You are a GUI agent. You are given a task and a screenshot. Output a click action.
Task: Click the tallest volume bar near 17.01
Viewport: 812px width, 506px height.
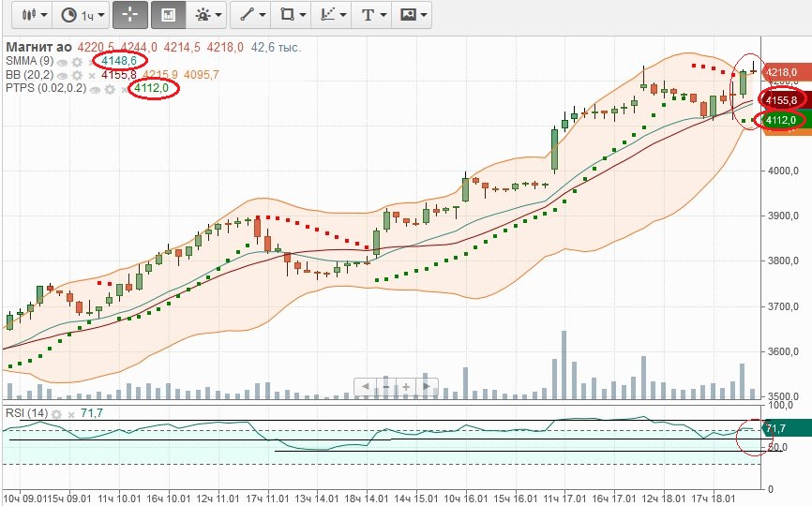point(564,365)
